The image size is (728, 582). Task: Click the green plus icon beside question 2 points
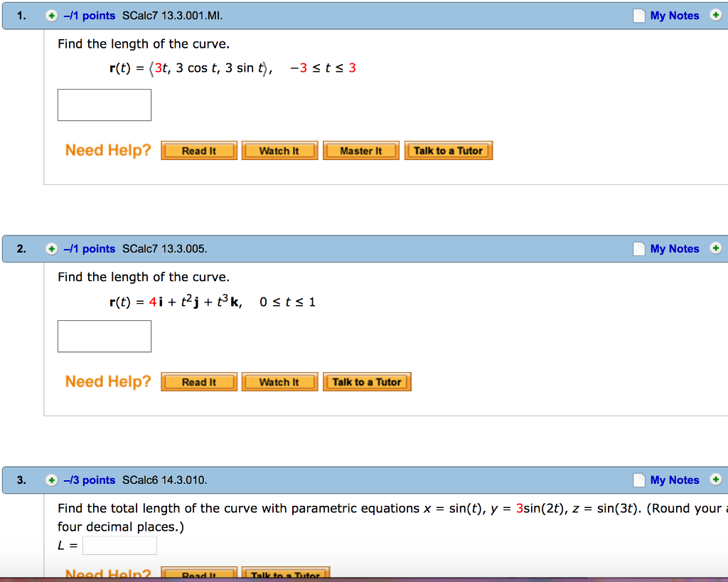coord(50,248)
